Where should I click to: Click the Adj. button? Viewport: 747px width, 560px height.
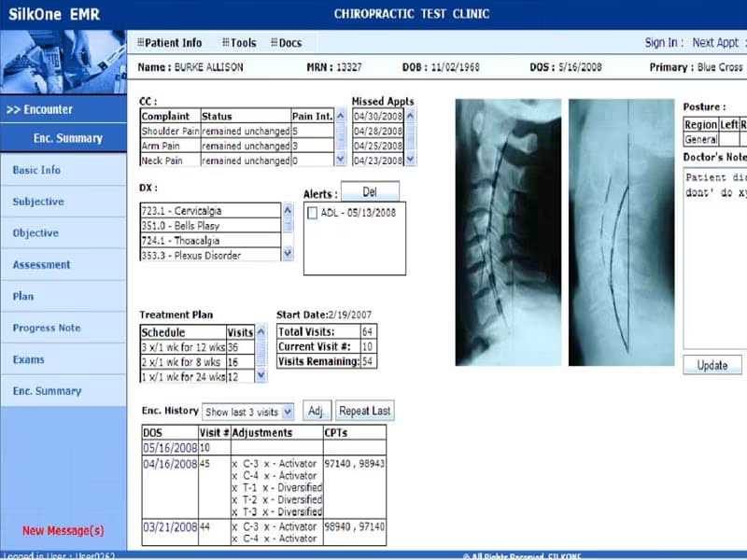click(317, 411)
